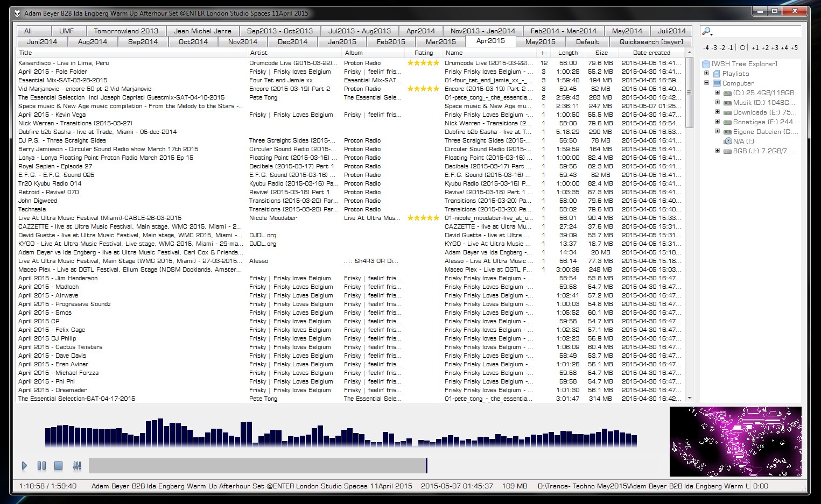
Task: Select the (C:) drive icon
Action: tap(727, 93)
